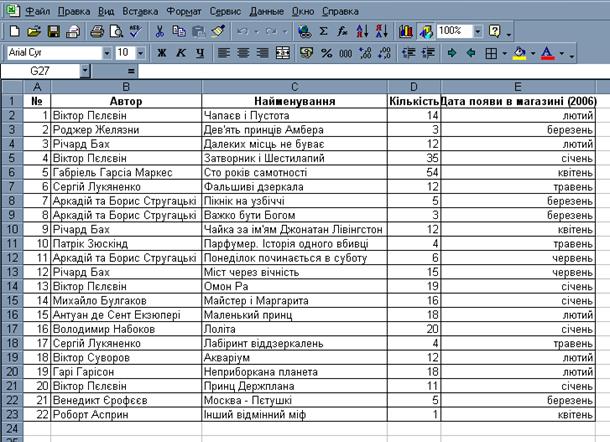Expand the Fill Color dropdown arrow
Image resolution: width=610 pixels, height=442 pixels.
click(533, 53)
